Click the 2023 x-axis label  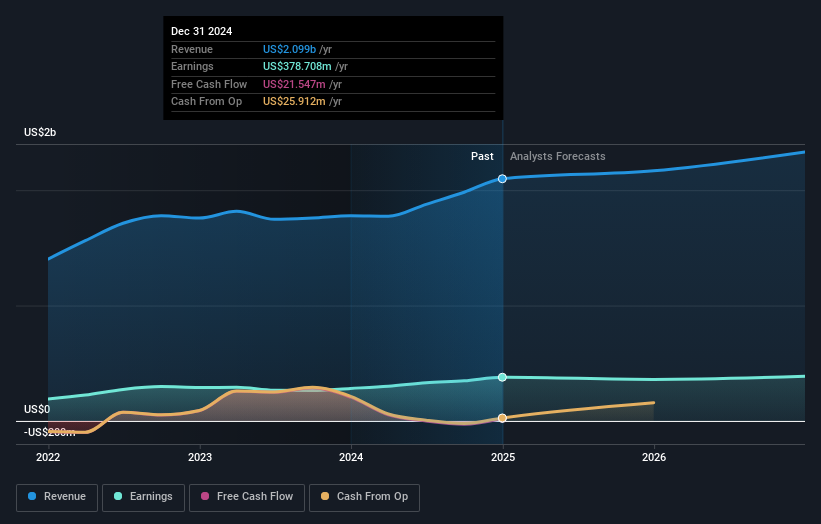point(200,457)
